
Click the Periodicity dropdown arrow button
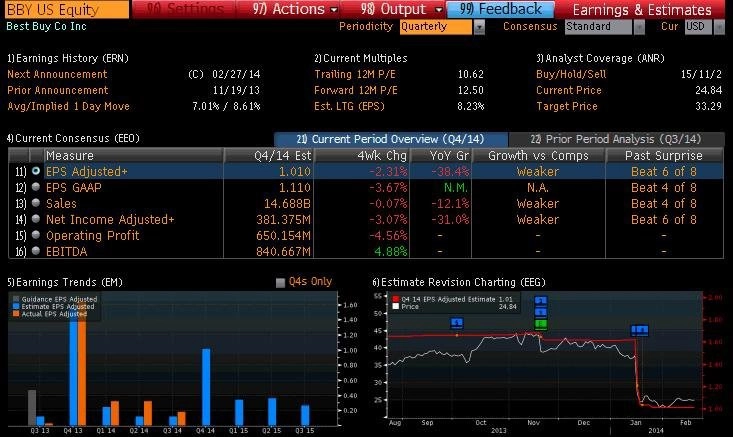pos(479,27)
